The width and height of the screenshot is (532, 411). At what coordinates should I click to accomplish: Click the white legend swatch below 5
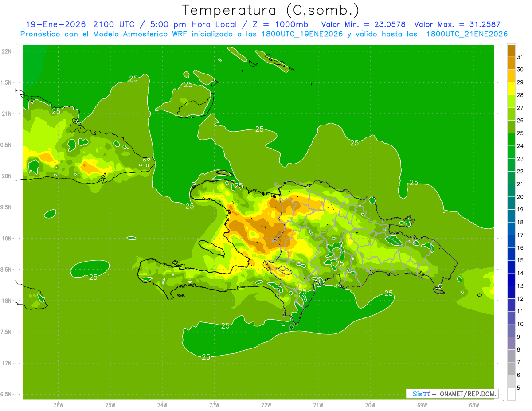coord(511,394)
